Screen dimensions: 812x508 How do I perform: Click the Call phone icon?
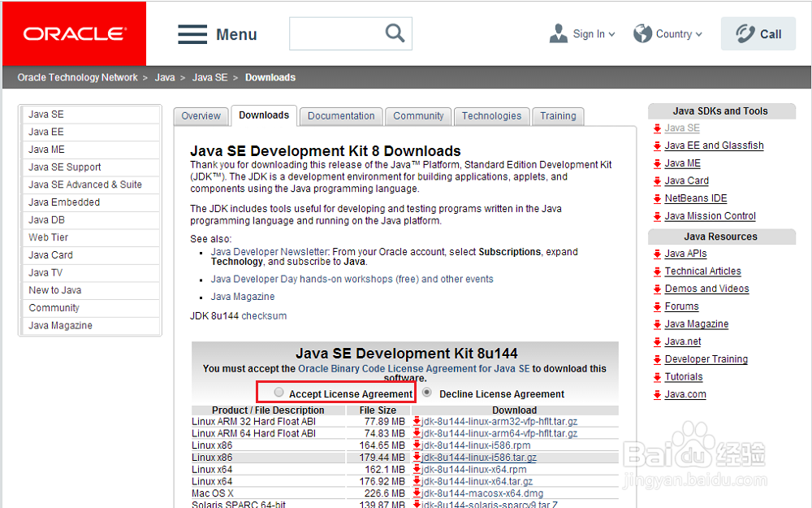745,33
